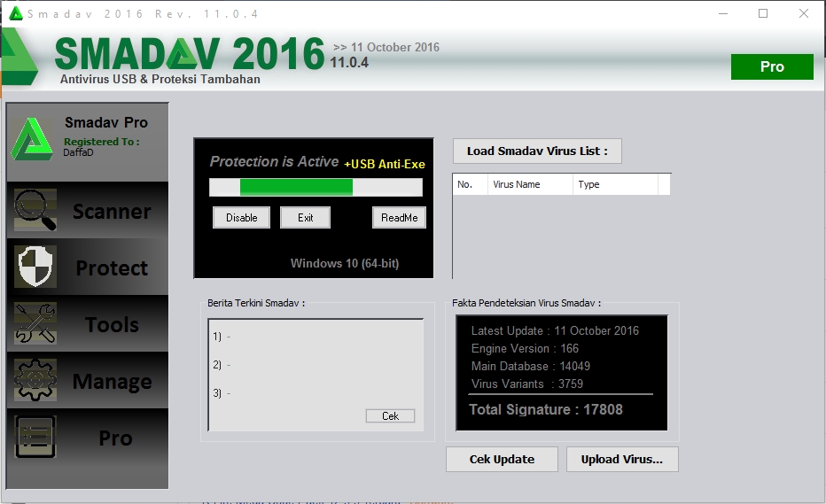Click the +USB Anti-Exe yellow text

[385, 165]
